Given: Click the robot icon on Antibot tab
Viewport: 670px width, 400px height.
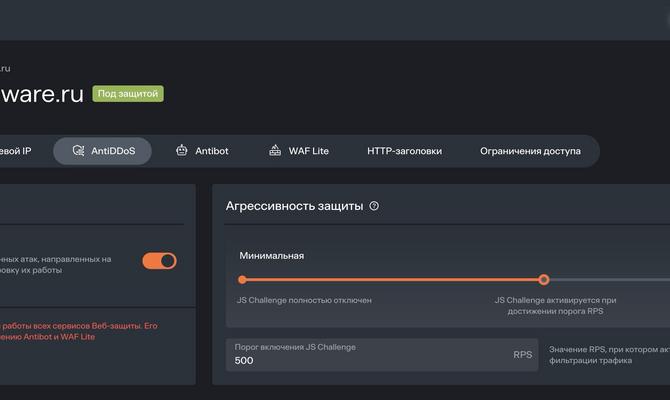Looking at the screenshot, I should (x=181, y=151).
